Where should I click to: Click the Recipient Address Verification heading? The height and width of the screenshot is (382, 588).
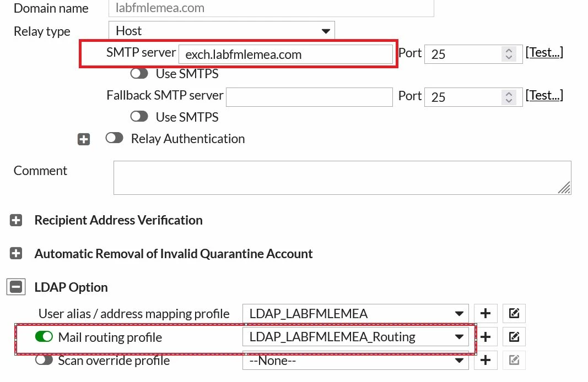(x=118, y=220)
